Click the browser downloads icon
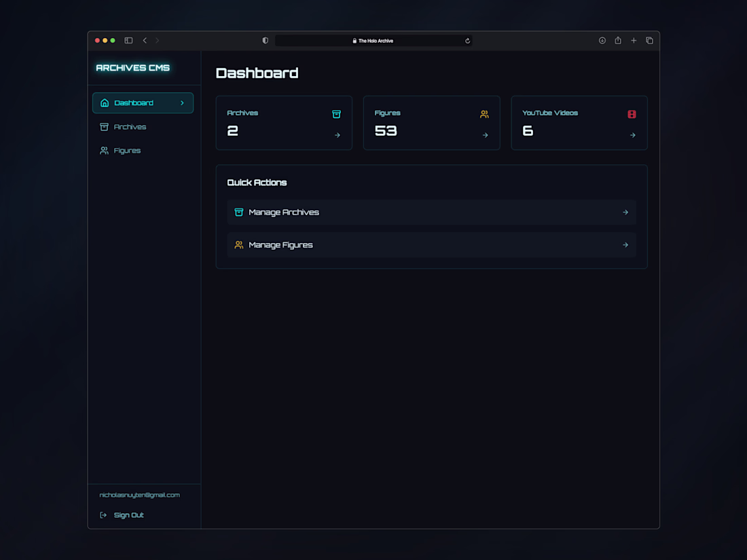747x560 pixels. pyautogui.click(x=602, y=41)
